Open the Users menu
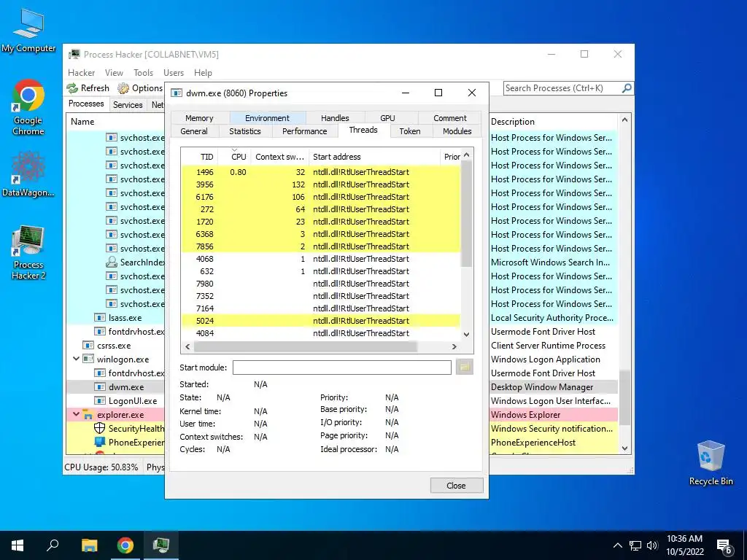 click(174, 72)
